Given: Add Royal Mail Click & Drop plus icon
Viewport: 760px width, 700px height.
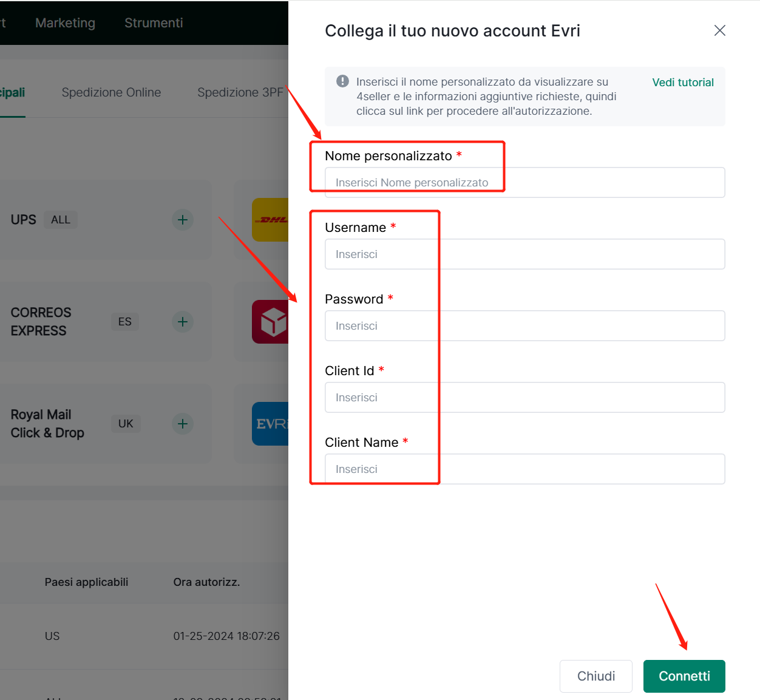Looking at the screenshot, I should click(183, 424).
